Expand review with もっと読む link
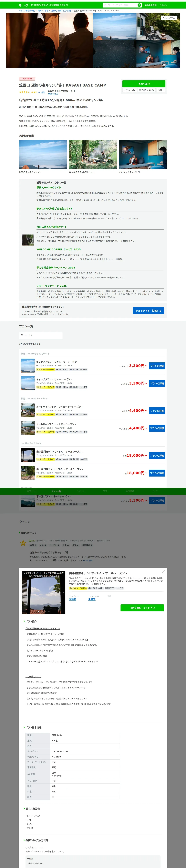The width and height of the screenshot is (186, 868). click(x=88, y=560)
